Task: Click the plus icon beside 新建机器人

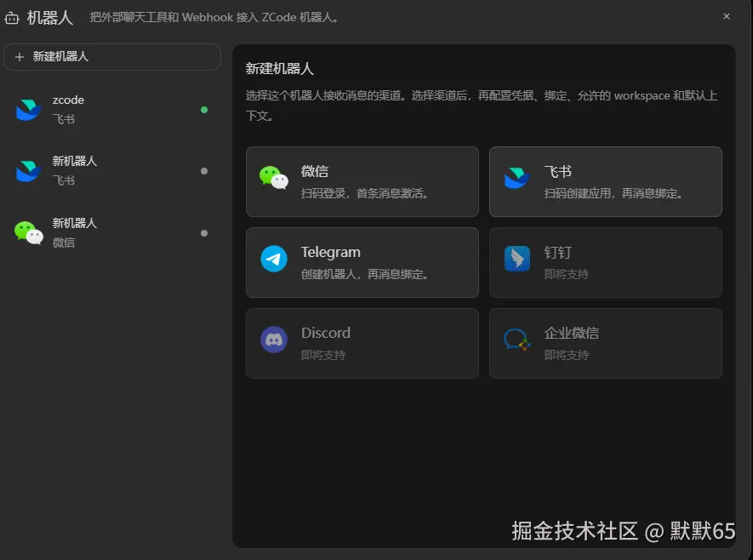Action: [20, 57]
